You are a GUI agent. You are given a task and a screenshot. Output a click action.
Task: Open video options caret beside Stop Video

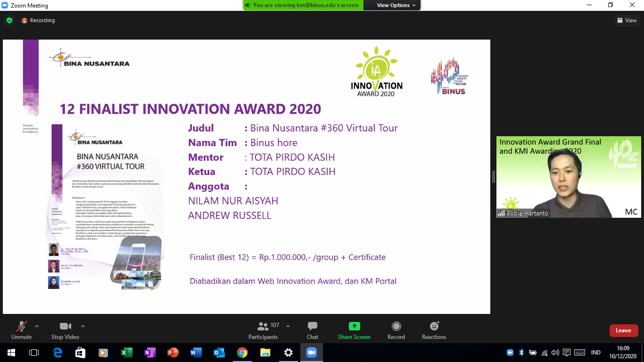click(83, 326)
